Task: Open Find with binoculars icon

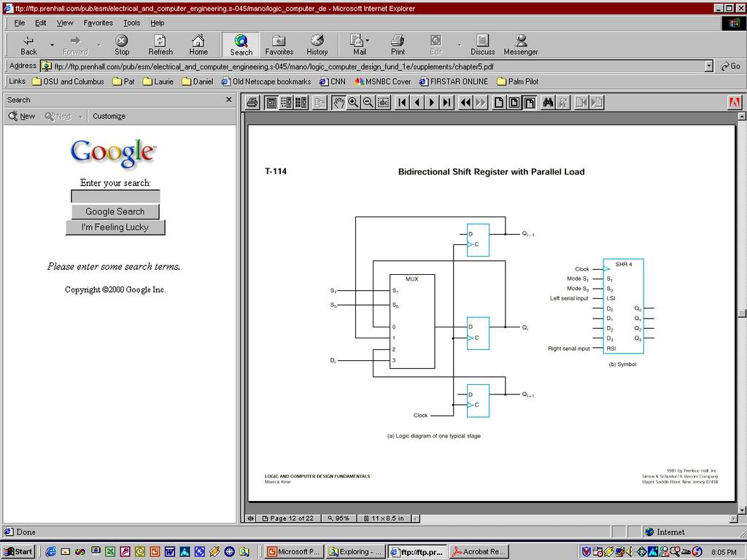Action: pyautogui.click(x=548, y=103)
